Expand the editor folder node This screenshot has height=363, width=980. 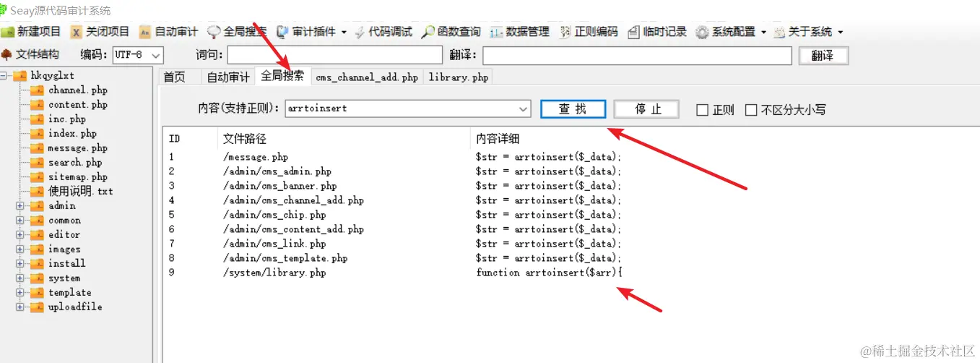click(19, 235)
